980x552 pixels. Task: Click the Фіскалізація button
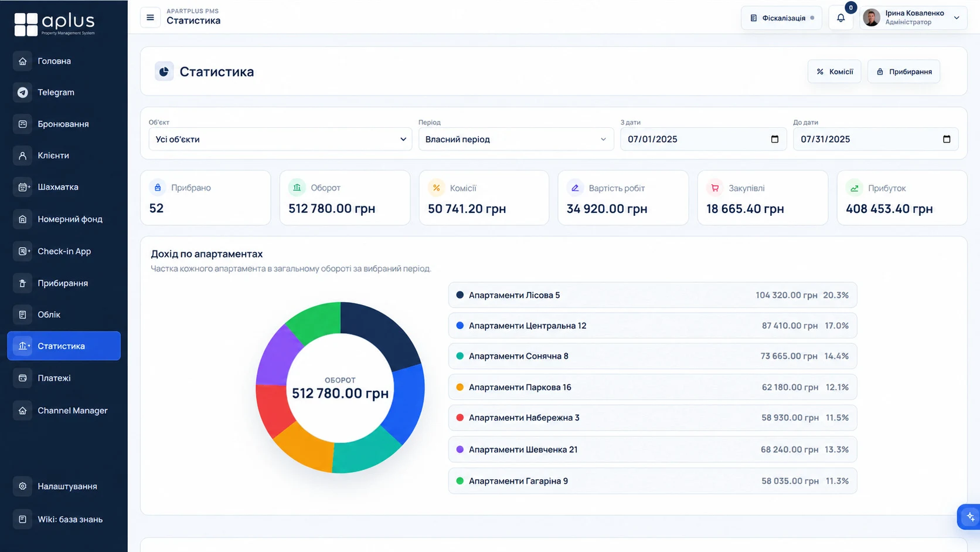click(781, 18)
